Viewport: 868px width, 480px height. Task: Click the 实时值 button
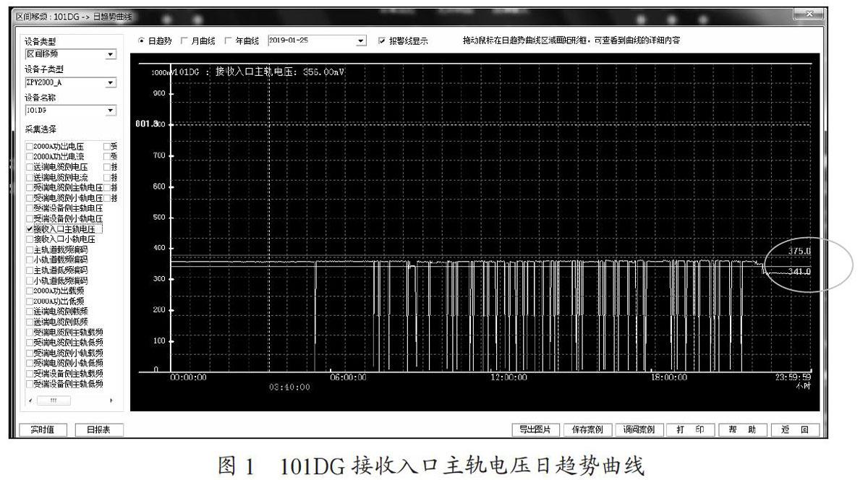[44, 429]
